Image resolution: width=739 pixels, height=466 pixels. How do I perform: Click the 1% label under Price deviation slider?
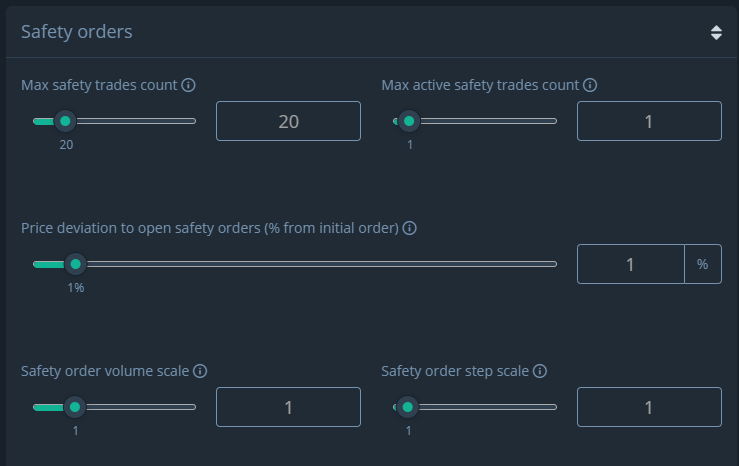pos(76,287)
